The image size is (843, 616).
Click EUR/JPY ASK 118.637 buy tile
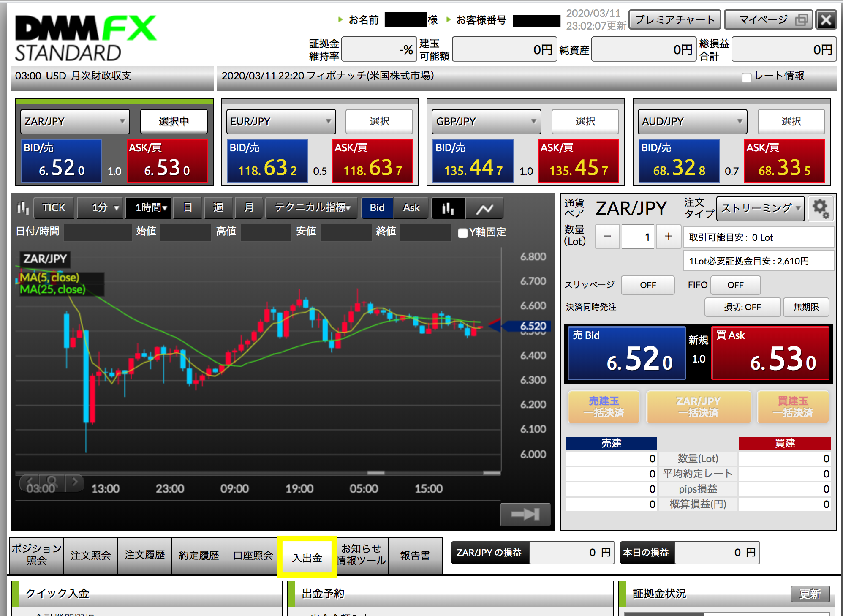point(373,161)
